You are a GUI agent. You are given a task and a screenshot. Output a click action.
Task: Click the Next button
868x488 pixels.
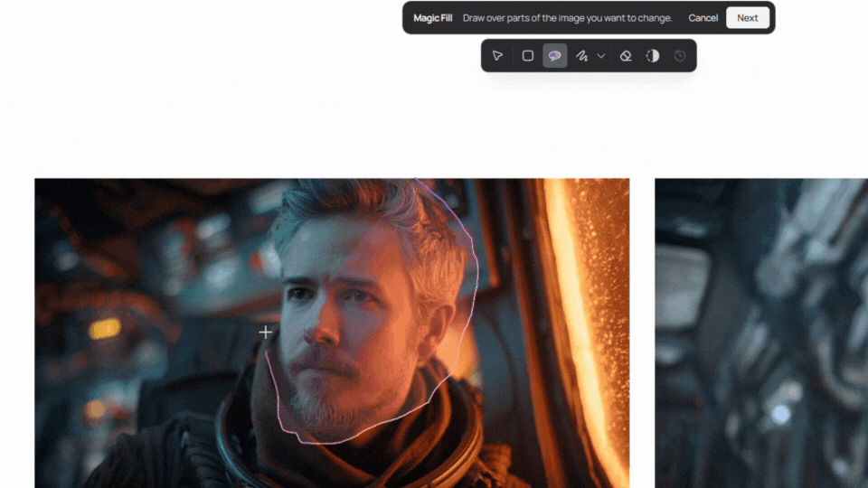pos(748,18)
